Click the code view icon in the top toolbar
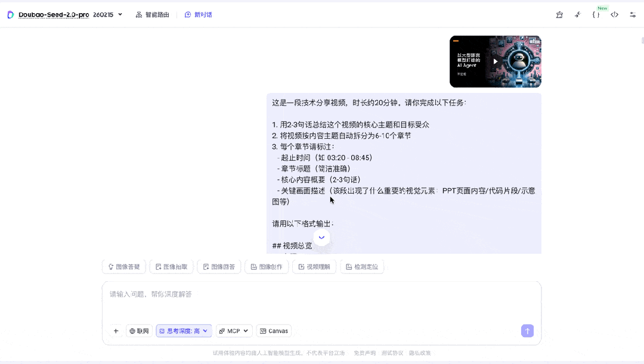 [x=615, y=13]
